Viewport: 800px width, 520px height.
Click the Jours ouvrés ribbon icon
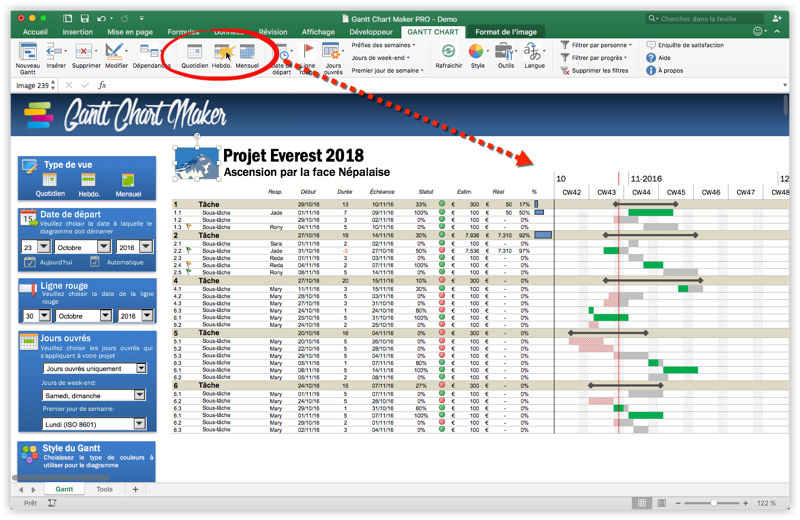coord(332,52)
